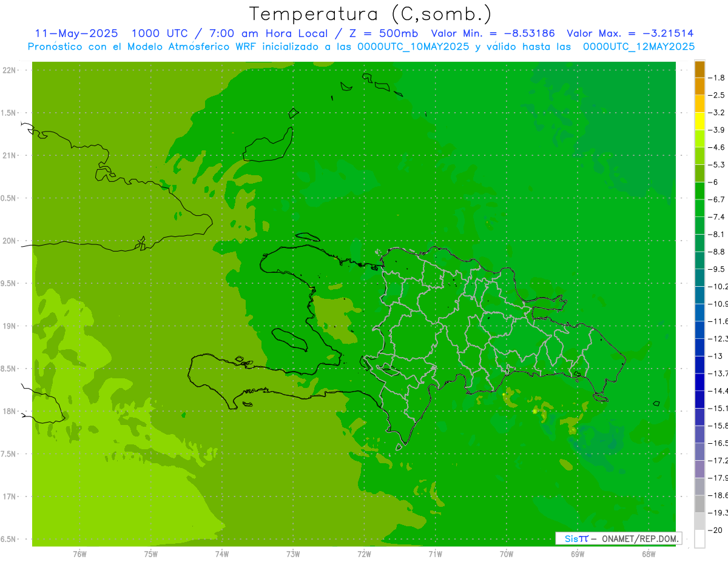The height and width of the screenshot is (562, 728).
Task: Click the '21N' latitude label
Action: pos(9,156)
